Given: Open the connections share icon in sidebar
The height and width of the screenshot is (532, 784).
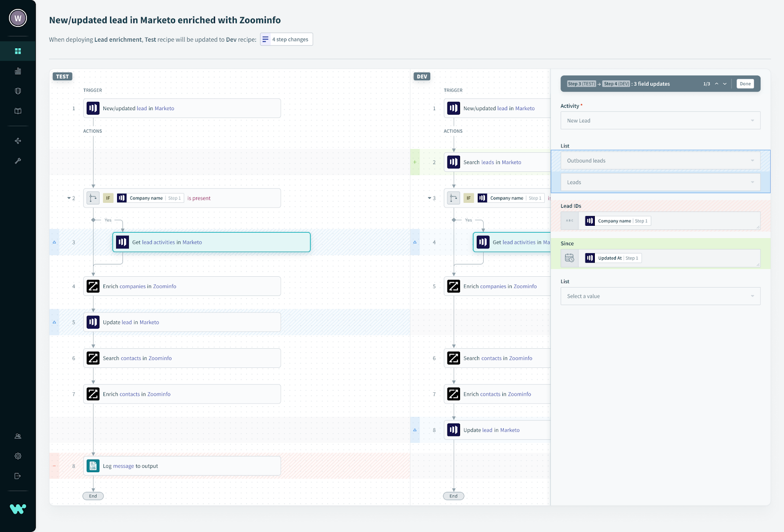Looking at the screenshot, I should 18,141.
